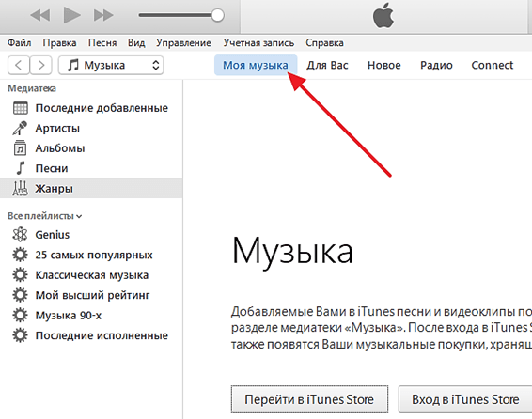Viewport: 532px width, 419px height.
Task: Select Последние добавленные calendar icon
Action: click(x=21, y=108)
